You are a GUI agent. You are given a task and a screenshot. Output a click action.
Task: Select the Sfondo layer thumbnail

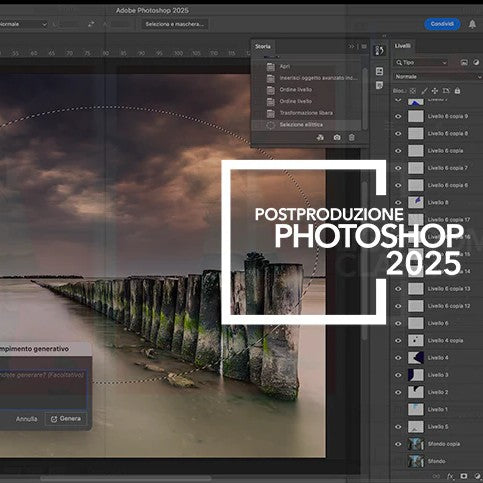click(416, 461)
